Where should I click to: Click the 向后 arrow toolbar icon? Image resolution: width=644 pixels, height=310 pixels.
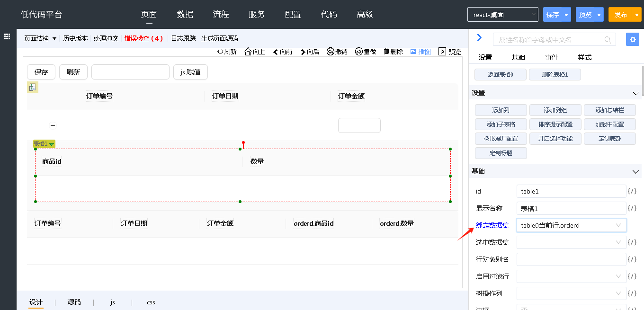303,52
